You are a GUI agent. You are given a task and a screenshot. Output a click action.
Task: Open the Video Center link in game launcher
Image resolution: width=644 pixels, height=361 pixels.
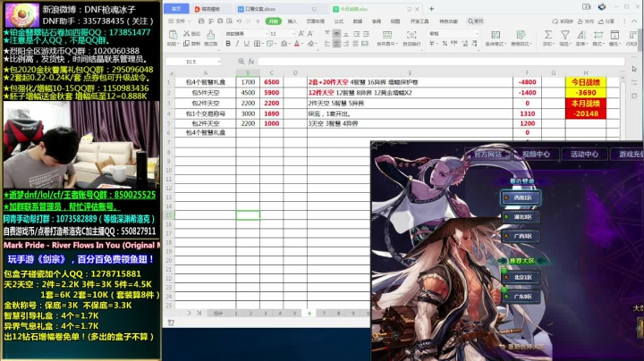(536, 155)
